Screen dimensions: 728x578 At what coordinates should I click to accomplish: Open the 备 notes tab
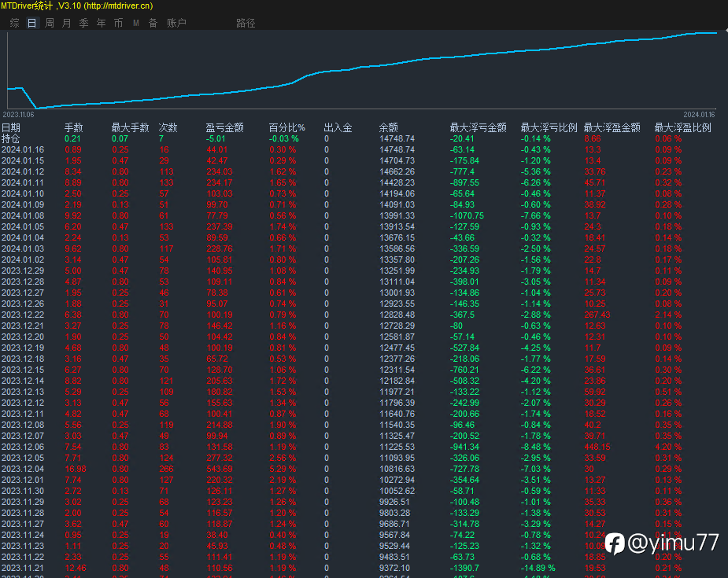[153, 24]
